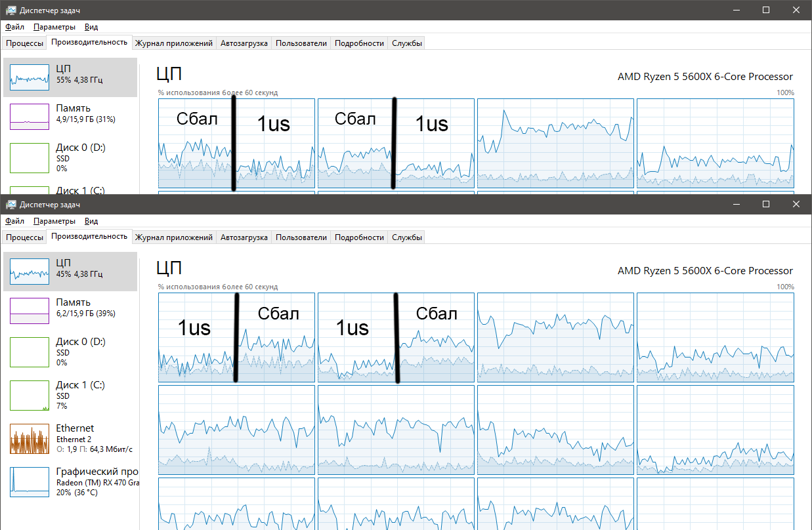Select ЦП 55% item in the upper window

[71, 77]
